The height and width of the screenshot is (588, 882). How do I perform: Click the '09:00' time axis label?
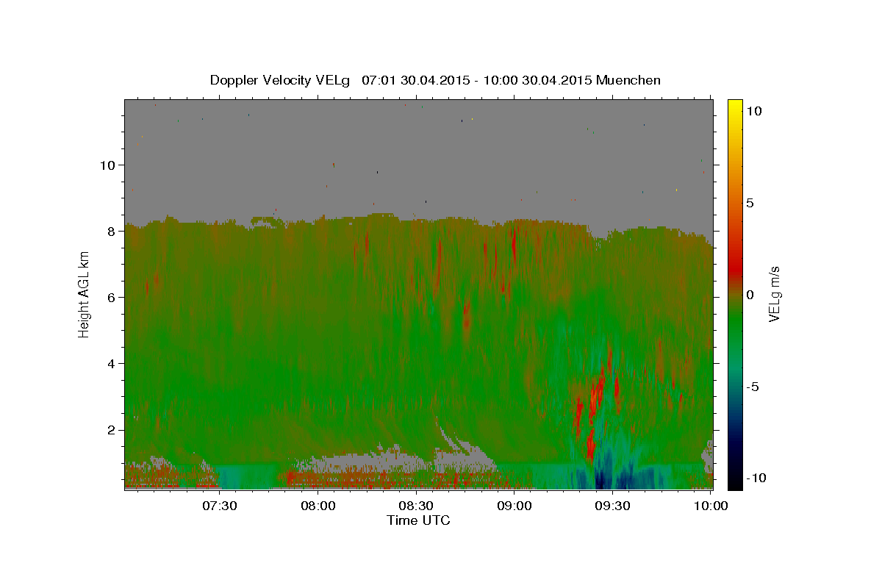(514, 506)
